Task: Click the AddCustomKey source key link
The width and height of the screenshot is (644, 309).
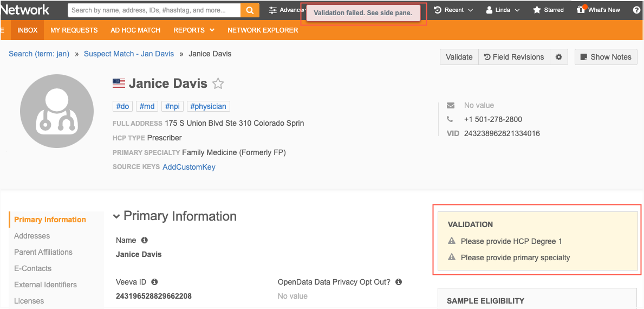Action: coord(189,167)
